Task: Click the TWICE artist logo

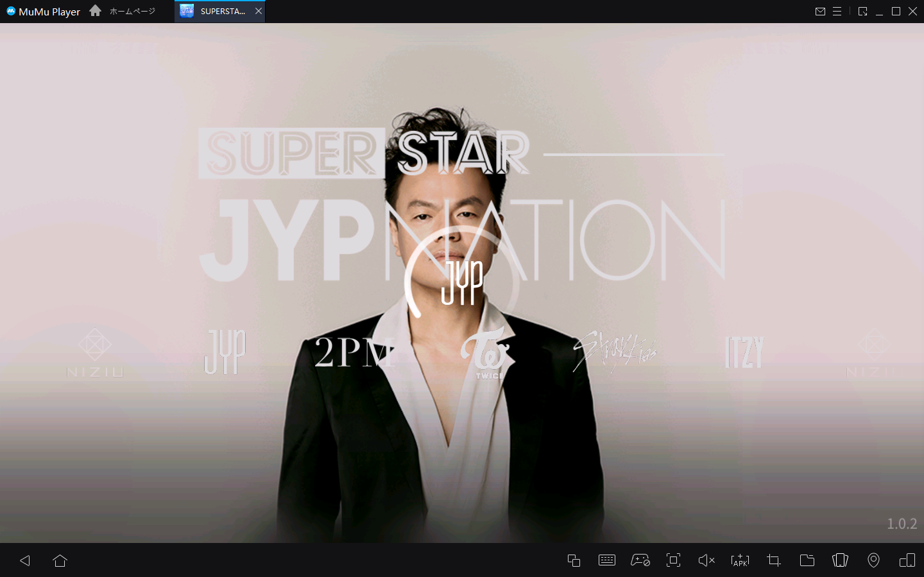Action: pos(488,353)
